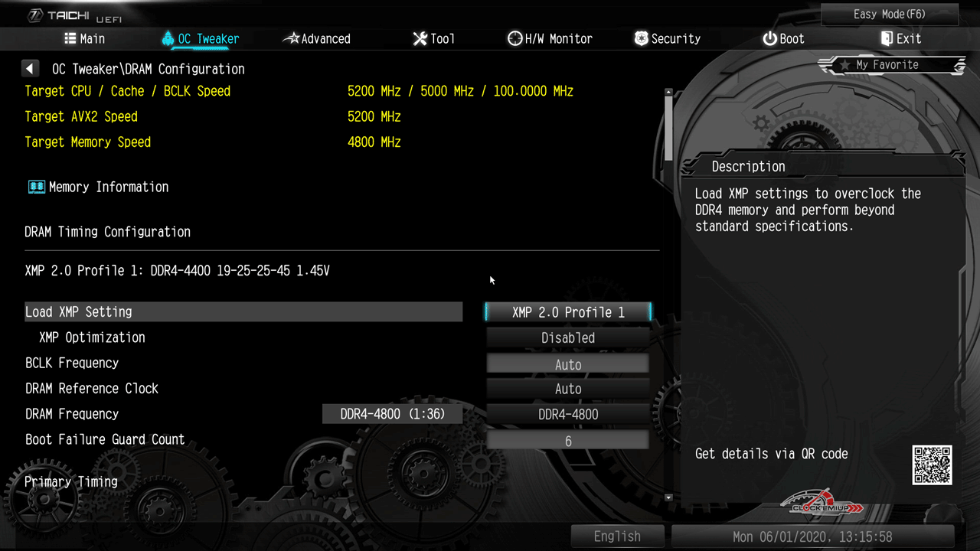The height and width of the screenshot is (551, 980).
Task: Open DRAM Reference Clock Auto dropdown
Action: point(567,389)
